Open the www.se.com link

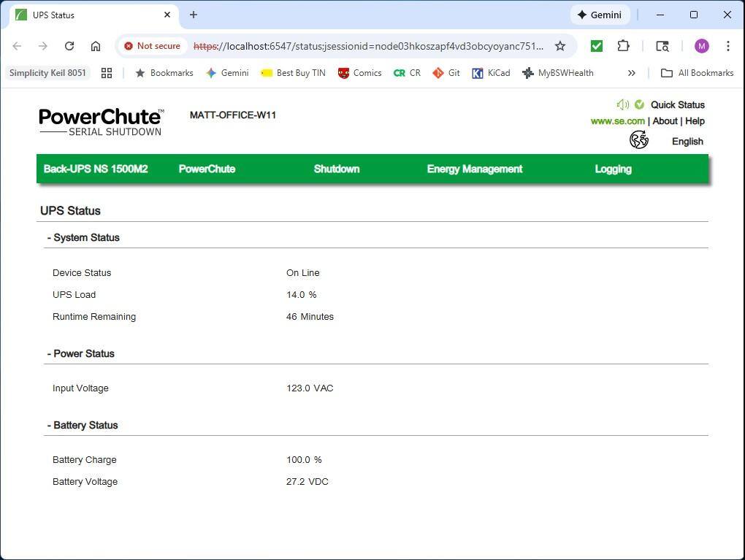click(617, 121)
